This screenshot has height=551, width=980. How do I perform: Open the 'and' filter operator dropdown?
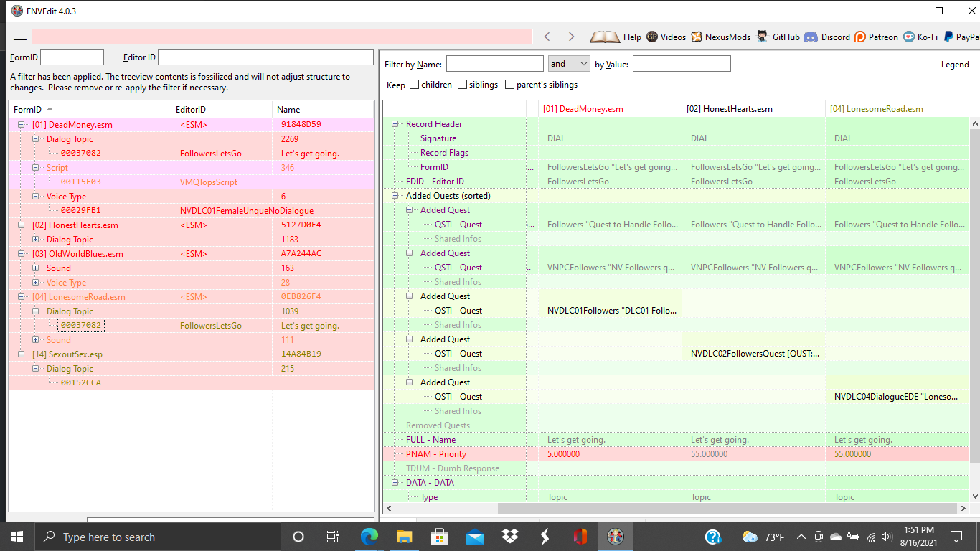tap(569, 64)
